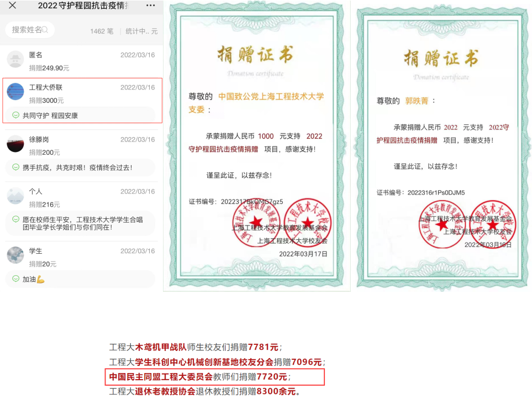Click the magnifier icon in the search box
Viewport: 532px width, 399px height.
[x=45, y=30]
